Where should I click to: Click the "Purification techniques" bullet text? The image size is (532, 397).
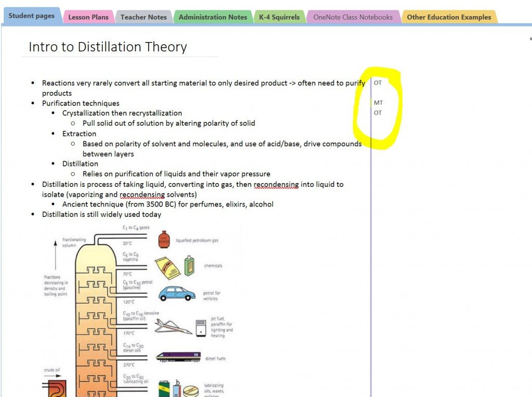(81, 103)
